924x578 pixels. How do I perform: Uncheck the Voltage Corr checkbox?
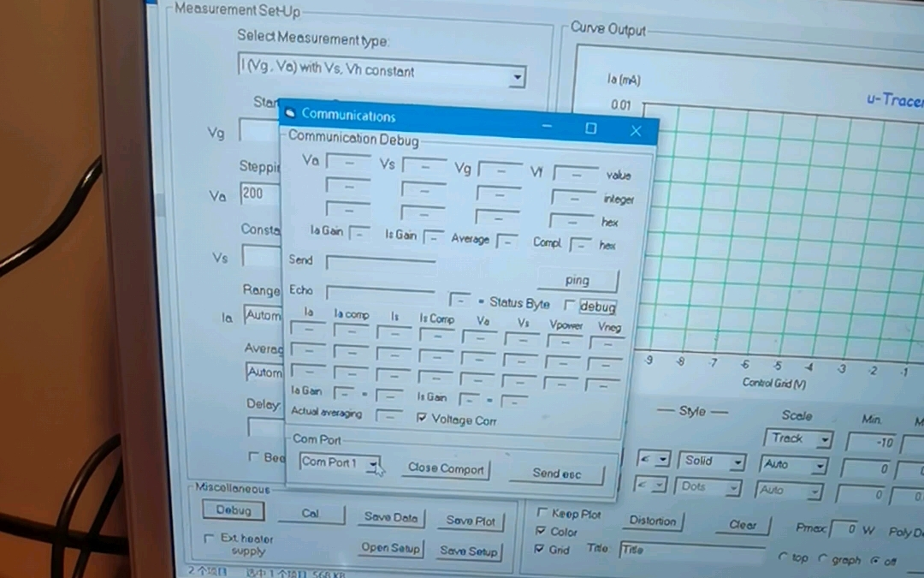(x=422, y=419)
